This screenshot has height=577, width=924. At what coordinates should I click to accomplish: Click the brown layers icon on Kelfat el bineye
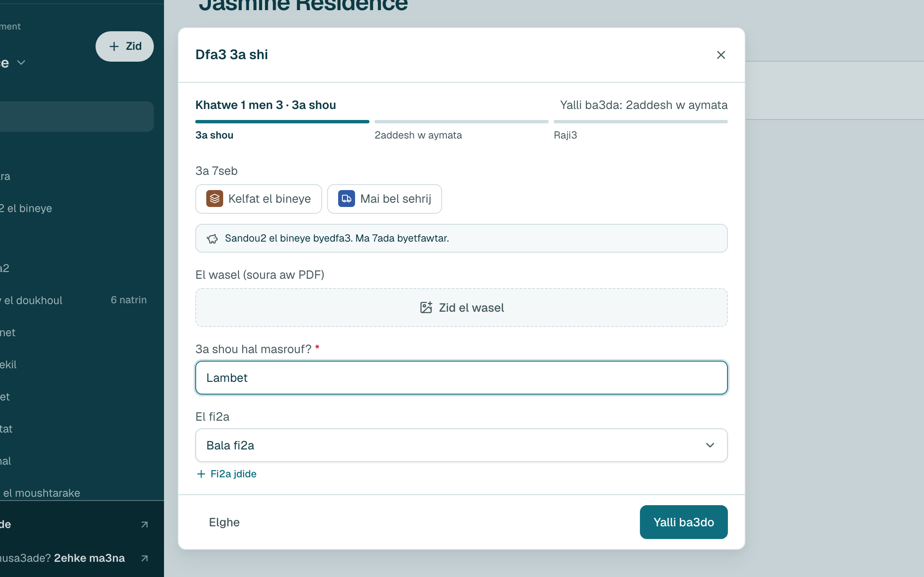pyautogui.click(x=215, y=199)
